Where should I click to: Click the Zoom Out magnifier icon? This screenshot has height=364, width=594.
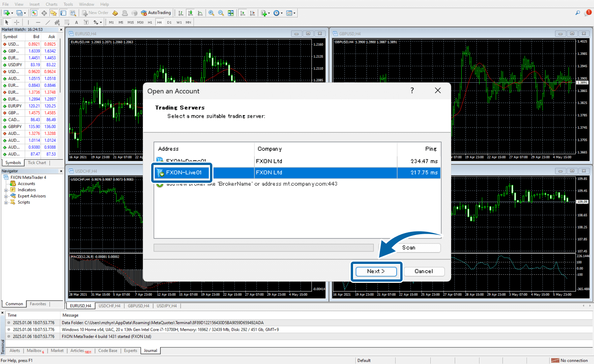[221, 13]
